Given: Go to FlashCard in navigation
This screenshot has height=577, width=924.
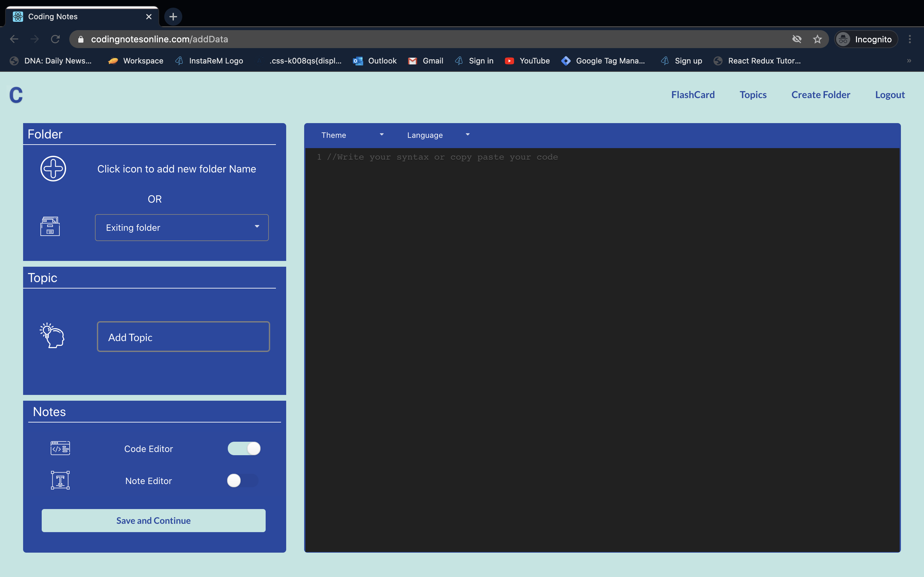Looking at the screenshot, I should (693, 95).
